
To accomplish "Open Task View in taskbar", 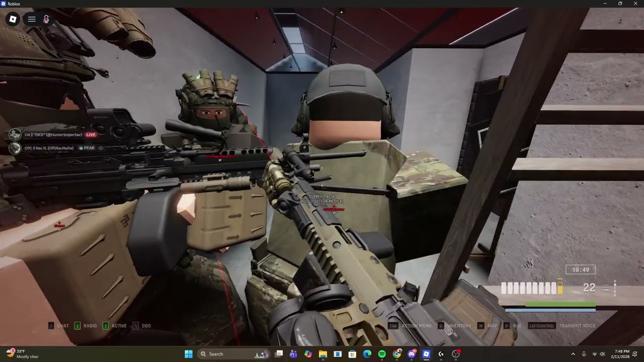I will tap(279, 354).
